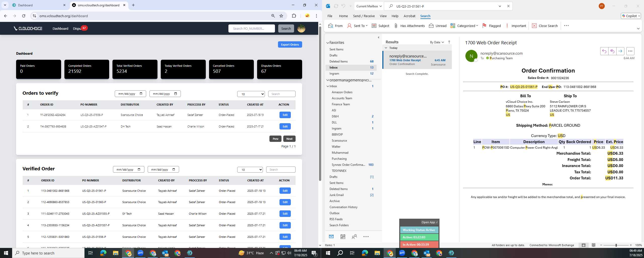Click Outlook send/receive sync icon
Screen dimensions: 644x258
[336, 6]
